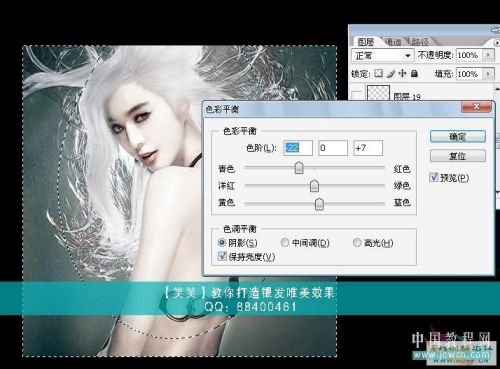Expand the 不透明度 opacity arrow

489,55
